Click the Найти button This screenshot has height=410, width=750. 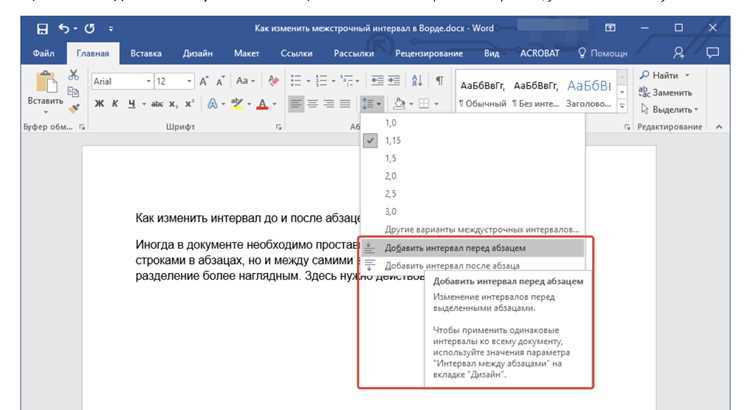[x=665, y=75]
